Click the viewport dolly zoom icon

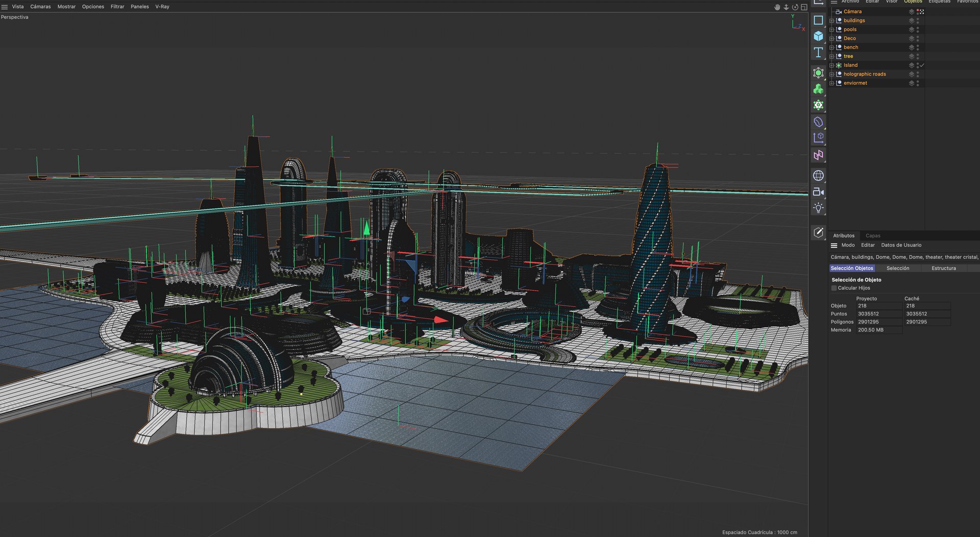coord(786,7)
